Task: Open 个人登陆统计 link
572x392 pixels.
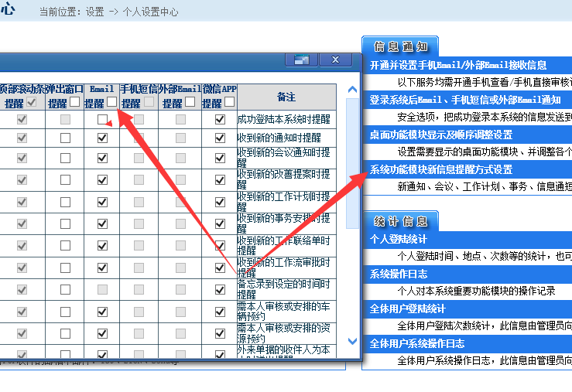Action: click(x=399, y=240)
